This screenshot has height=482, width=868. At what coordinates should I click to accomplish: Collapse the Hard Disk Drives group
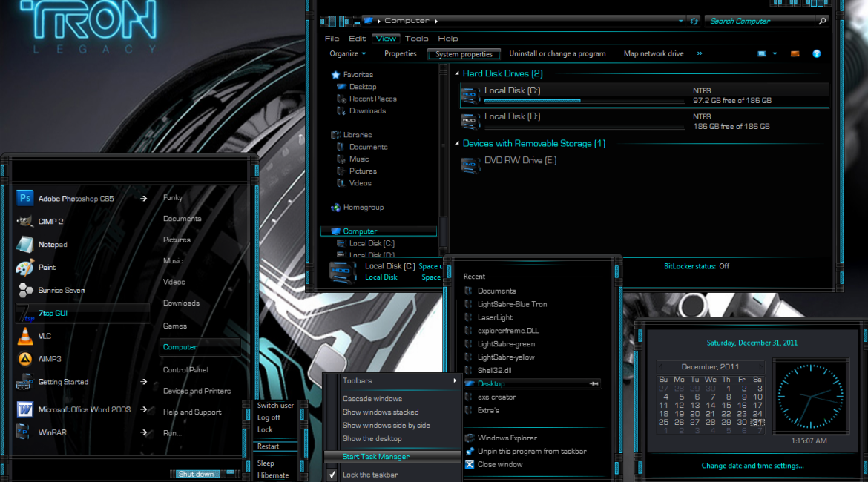pyautogui.click(x=456, y=74)
